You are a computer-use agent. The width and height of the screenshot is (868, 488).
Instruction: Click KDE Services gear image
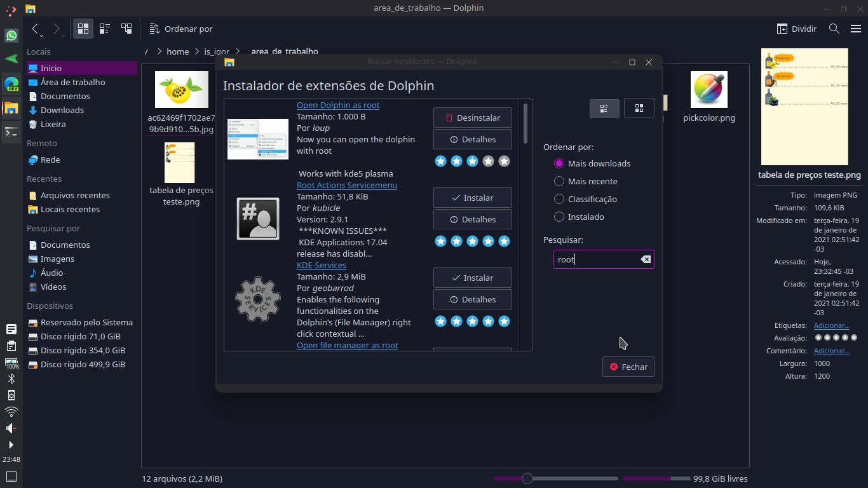click(x=258, y=299)
